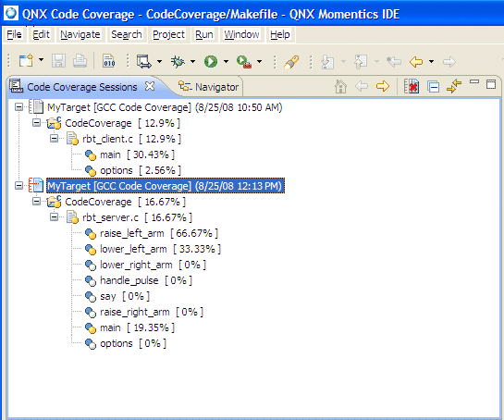
Task: Click the Remove session red X icon
Action: tap(412, 86)
